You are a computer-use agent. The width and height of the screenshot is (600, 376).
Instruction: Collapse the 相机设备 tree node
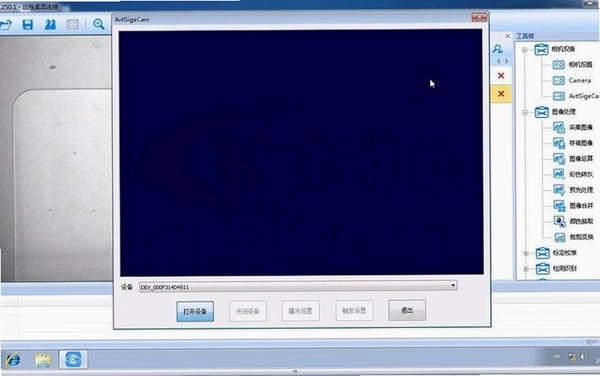pos(525,50)
